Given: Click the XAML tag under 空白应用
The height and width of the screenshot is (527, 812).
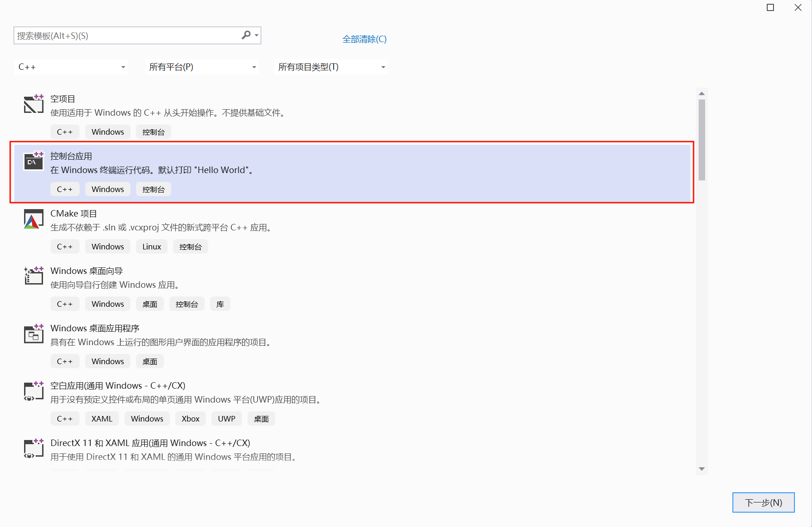Looking at the screenshot, I should tap(102, 419).
